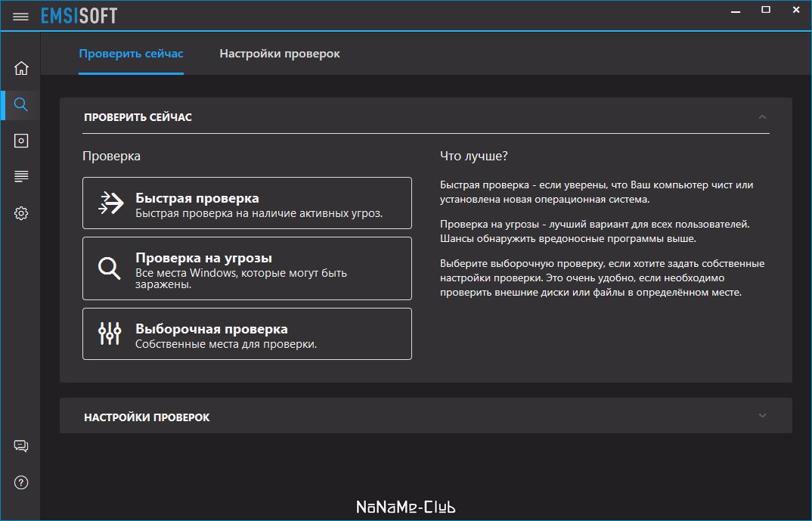Open the feedback chat icon
812x521 pixels.
click(21, 446)
